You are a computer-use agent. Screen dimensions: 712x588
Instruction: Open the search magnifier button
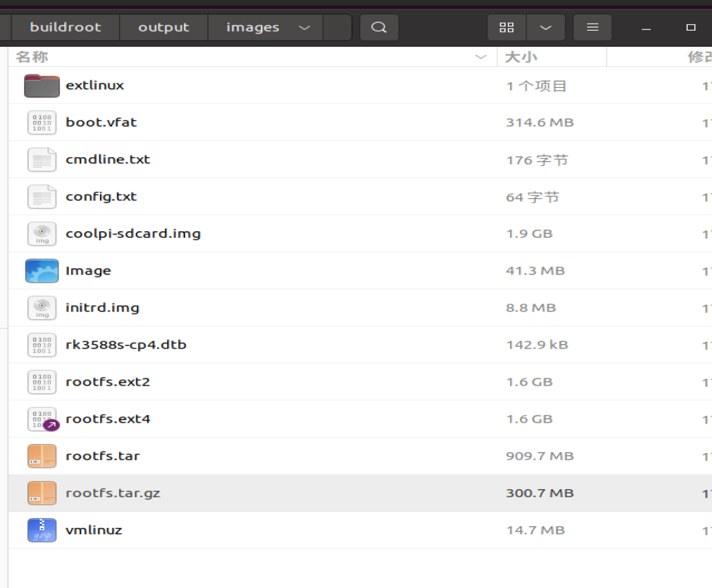(x=379, y=27)
